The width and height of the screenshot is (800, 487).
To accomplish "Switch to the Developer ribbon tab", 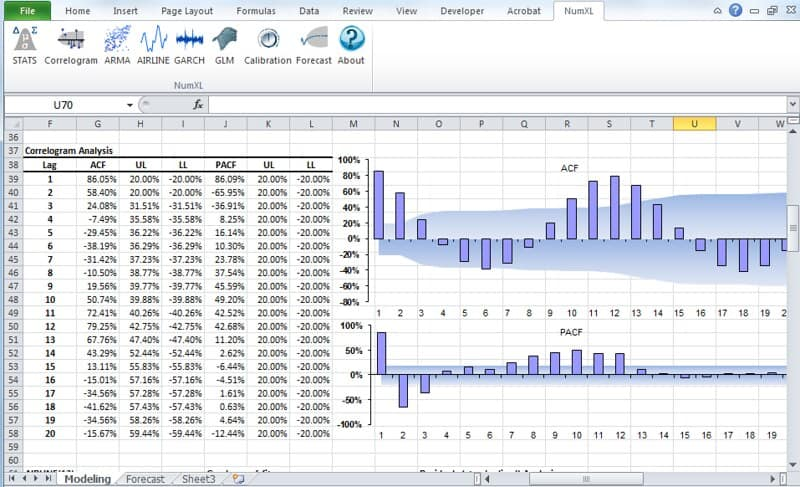I will (462, 11).
